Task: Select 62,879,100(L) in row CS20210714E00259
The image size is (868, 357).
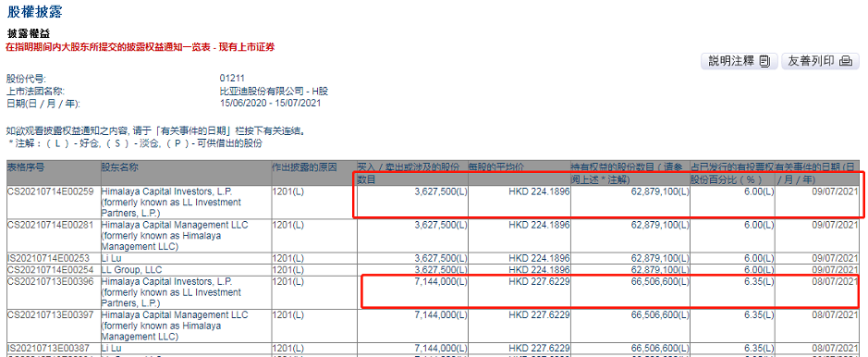Action: click(x=661, y=191)
